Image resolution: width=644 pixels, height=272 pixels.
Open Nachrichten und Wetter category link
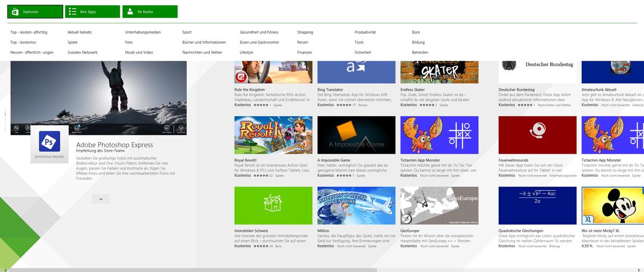[x=202, y=52]
